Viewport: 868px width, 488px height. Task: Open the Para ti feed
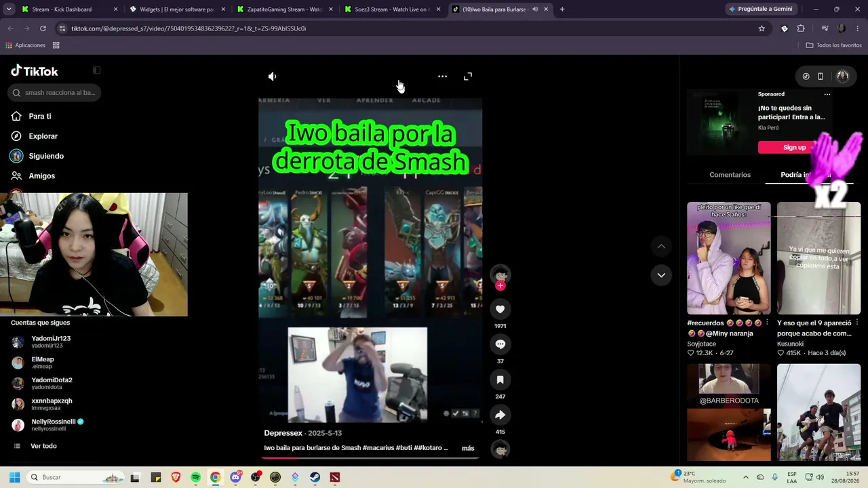coord(40,117)
